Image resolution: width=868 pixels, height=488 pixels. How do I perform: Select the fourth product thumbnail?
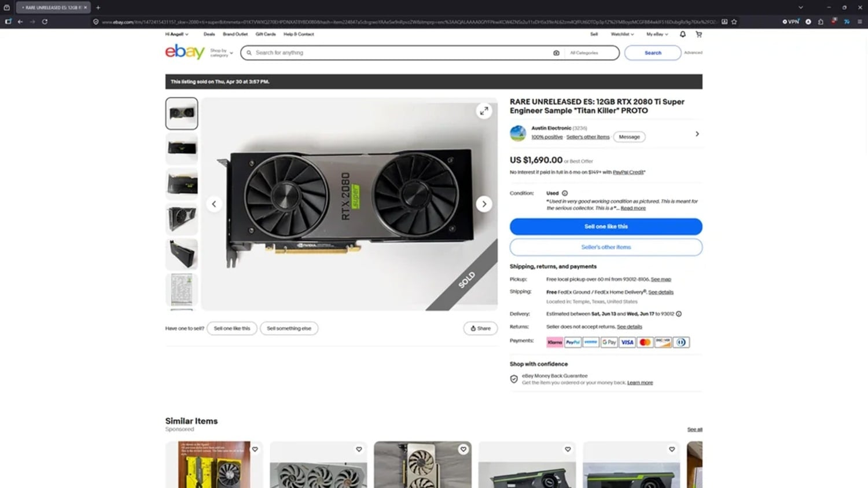182,219
